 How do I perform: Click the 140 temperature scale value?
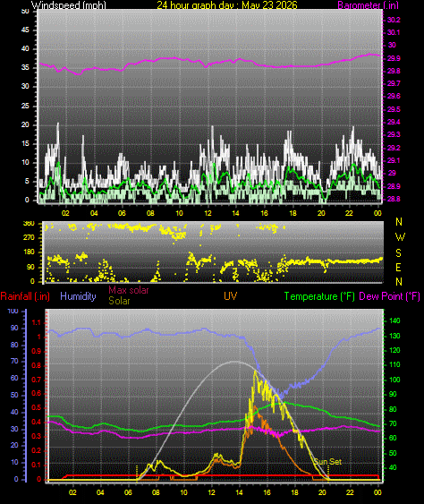[x=394, y=320]
